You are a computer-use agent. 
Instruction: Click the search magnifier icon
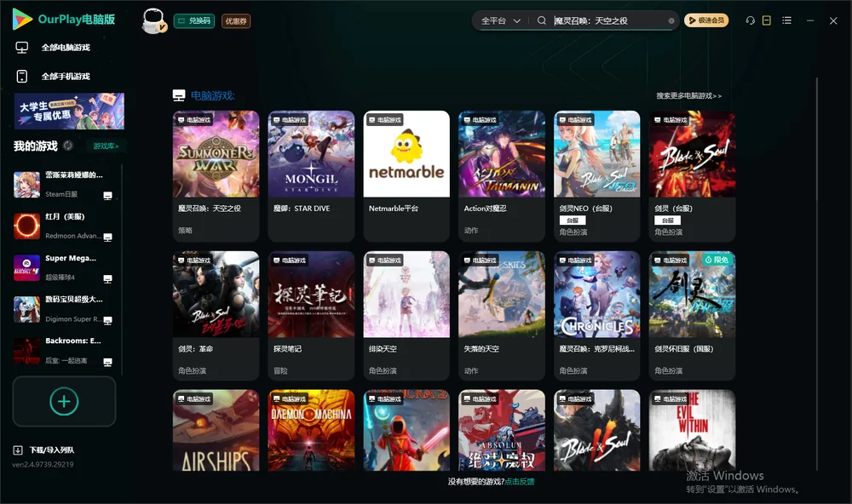pyautogui.click(x=542, y=20)
